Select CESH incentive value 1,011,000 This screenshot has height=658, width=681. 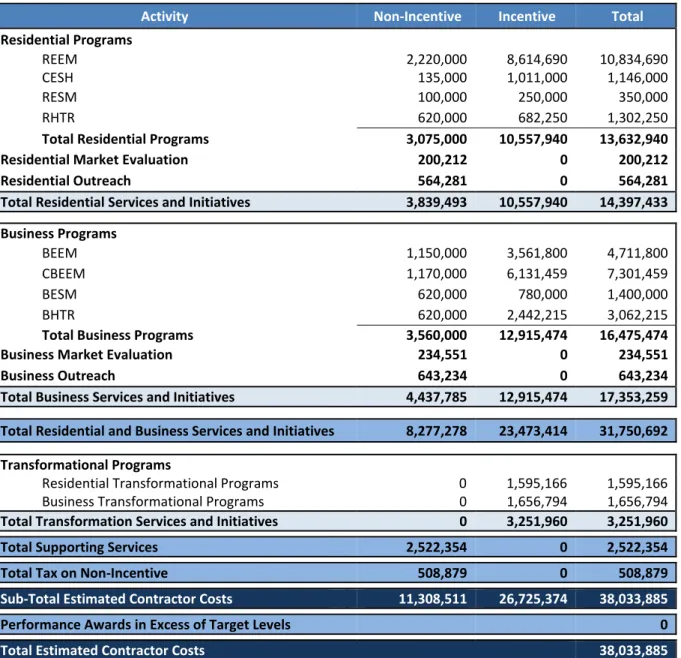(537, 78)
